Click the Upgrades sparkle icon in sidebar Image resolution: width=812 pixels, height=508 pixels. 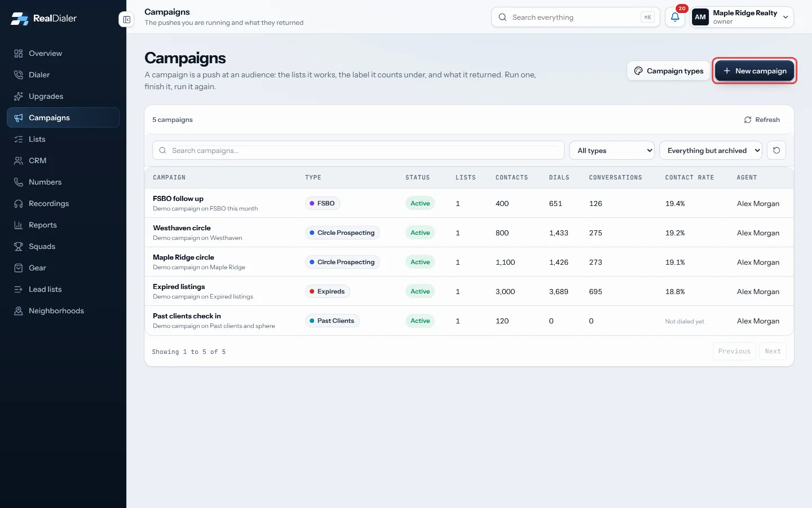(19, 97)
